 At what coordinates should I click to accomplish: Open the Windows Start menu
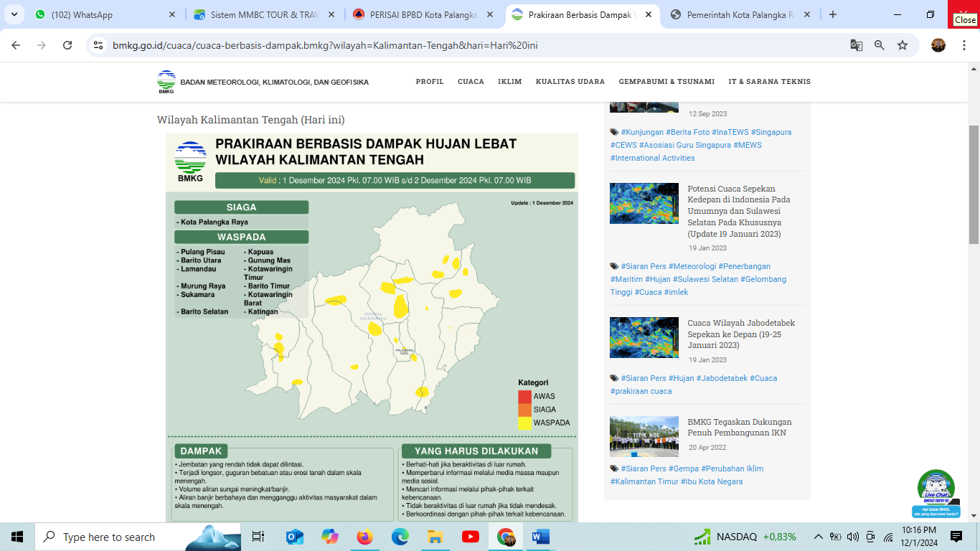pos(17,537)
